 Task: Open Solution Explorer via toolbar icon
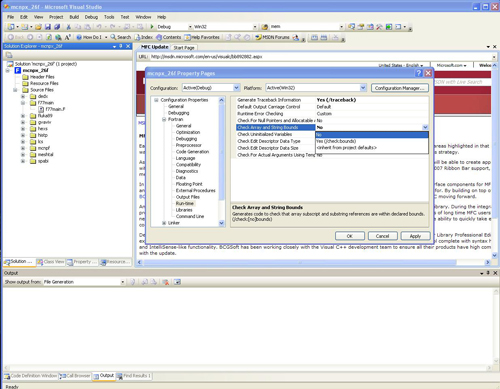pos(351,27)
